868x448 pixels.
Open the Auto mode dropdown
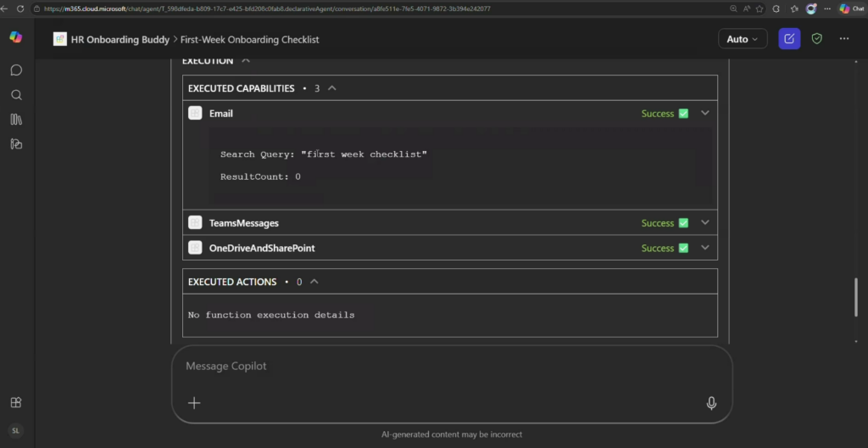click(743, 39)
